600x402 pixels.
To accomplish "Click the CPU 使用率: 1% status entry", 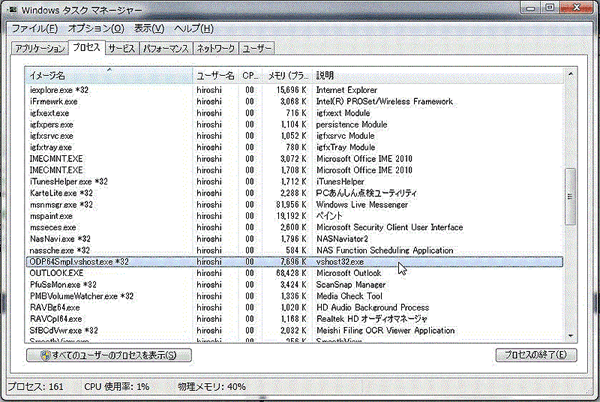I will click(x=117, y=387).
